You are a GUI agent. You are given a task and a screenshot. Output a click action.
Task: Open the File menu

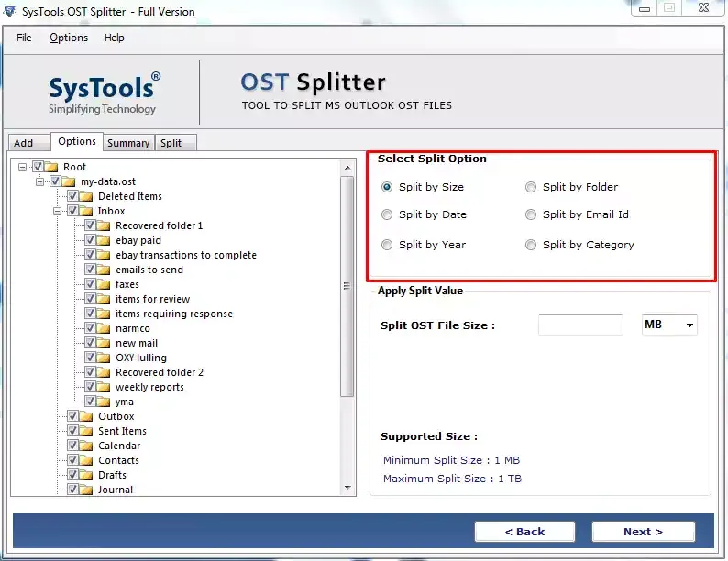click(24, 38)
